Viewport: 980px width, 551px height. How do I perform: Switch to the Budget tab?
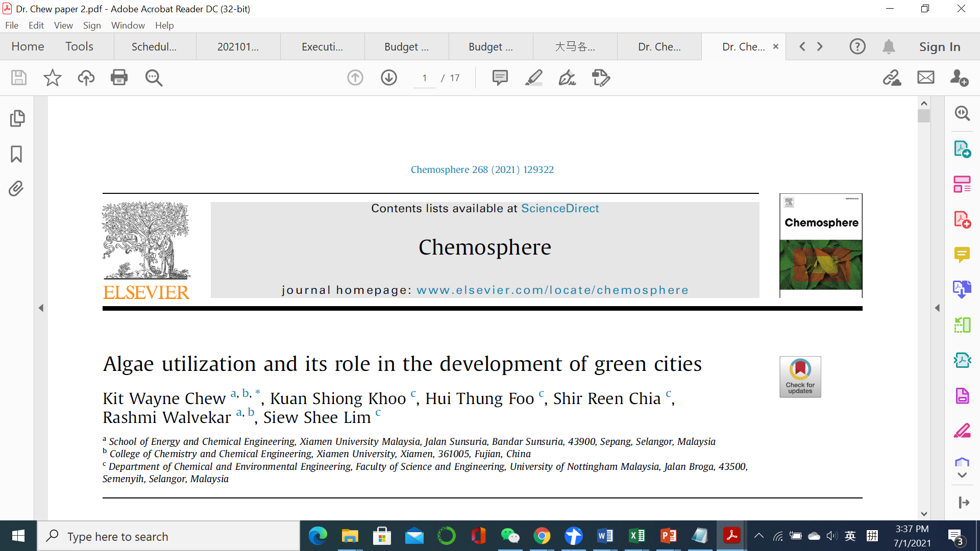coord(406,46)
